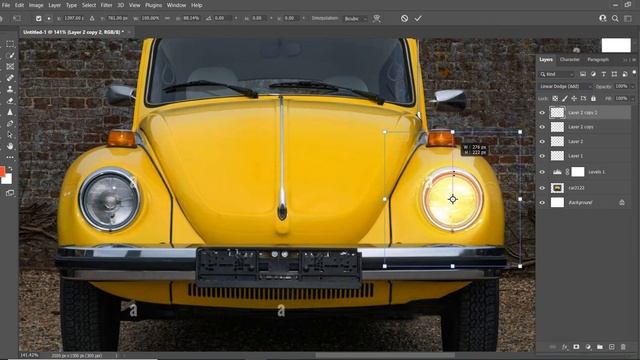Open the Interpolation Bicubic dropdown
This screenshot has width=640, height=360.
tap(356, 18)
